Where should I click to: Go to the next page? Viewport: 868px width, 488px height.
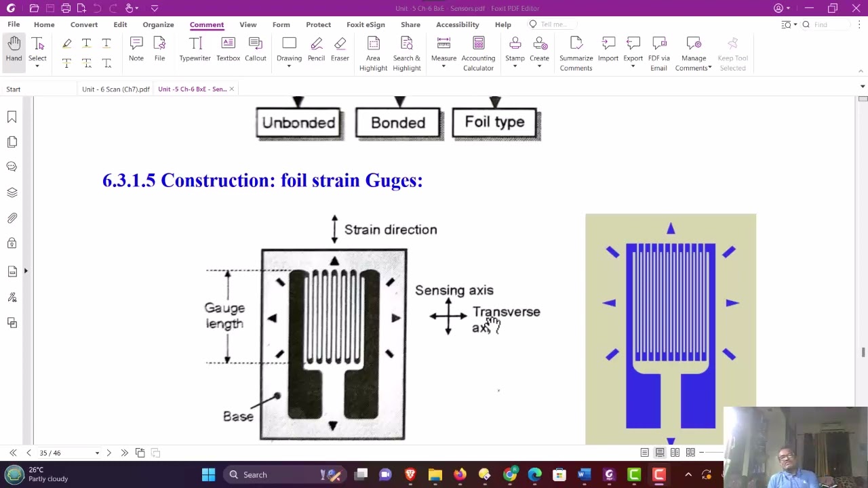click(x=108, y=453)
